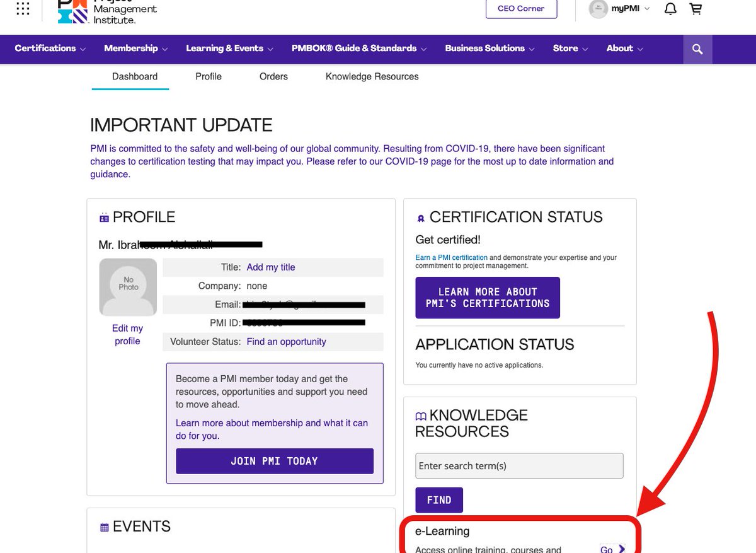Click Learn More About PMI's Certifications
The width and height of the screenshot is (756, 553).
coord(488,298)
